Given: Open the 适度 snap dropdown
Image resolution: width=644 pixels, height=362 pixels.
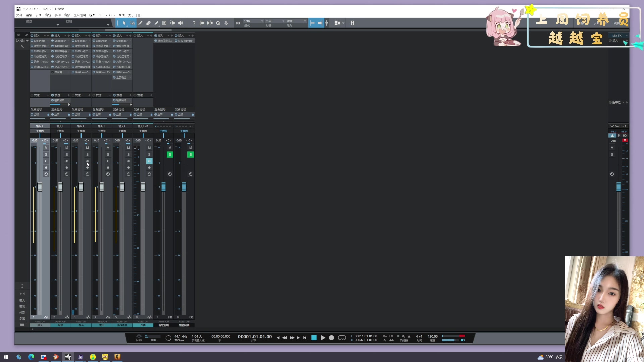Looking at the screenshot, I should point(297,21).
